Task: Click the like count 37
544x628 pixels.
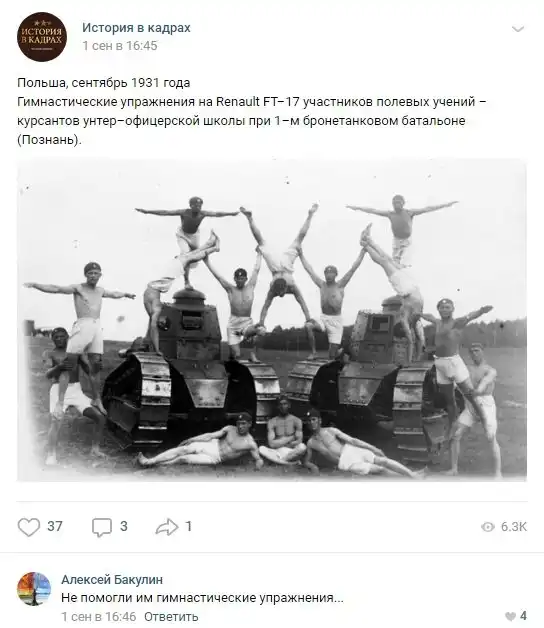Action: (x=55, y=526)
